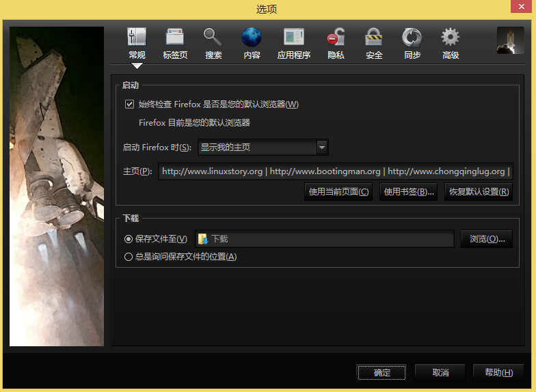This screenshot has width=536, height=392.
Task: Open the 高级 (Advanced) gear icon
Action: 450,38
